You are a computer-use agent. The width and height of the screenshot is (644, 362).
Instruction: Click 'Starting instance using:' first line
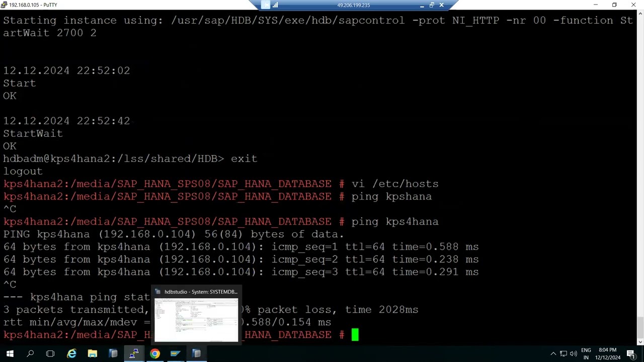coord(318,21)
